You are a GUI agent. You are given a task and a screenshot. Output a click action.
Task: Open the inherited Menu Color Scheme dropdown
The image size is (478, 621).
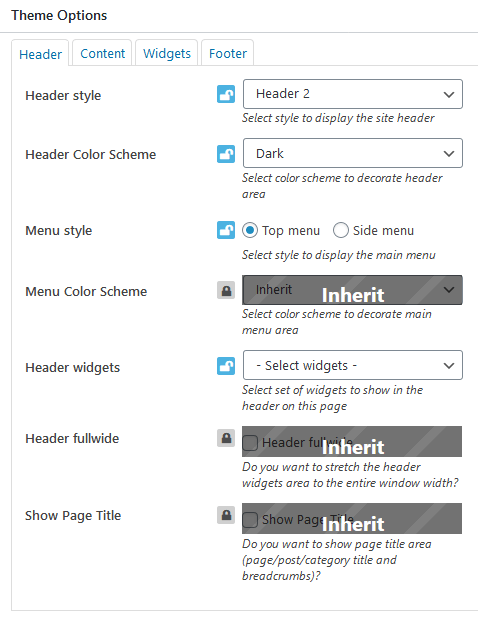(x=352, y=290)
